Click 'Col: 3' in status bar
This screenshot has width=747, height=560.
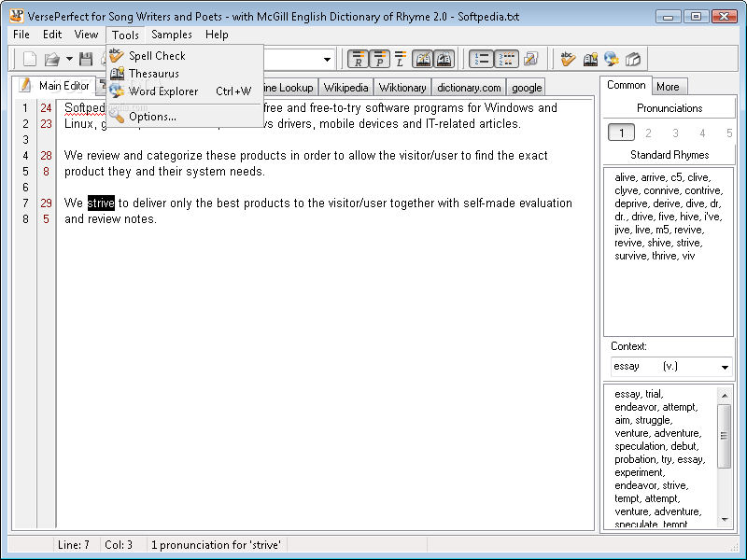(119, 545)
